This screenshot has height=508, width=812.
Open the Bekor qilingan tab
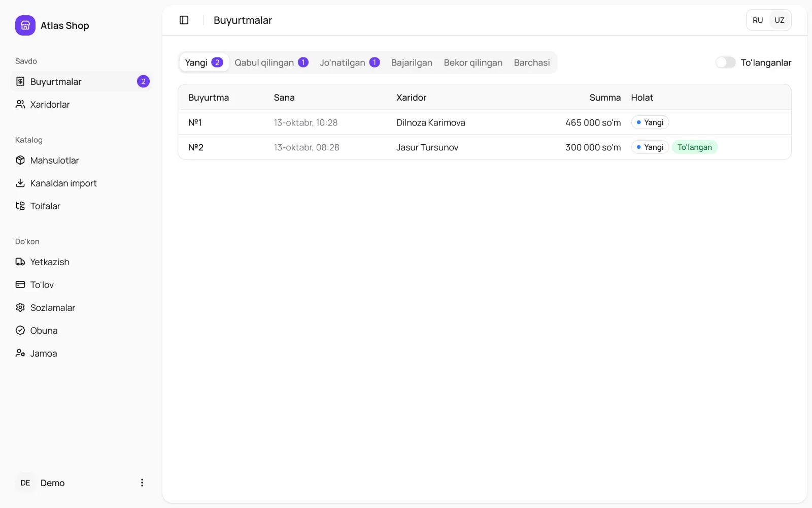[473, 62]
